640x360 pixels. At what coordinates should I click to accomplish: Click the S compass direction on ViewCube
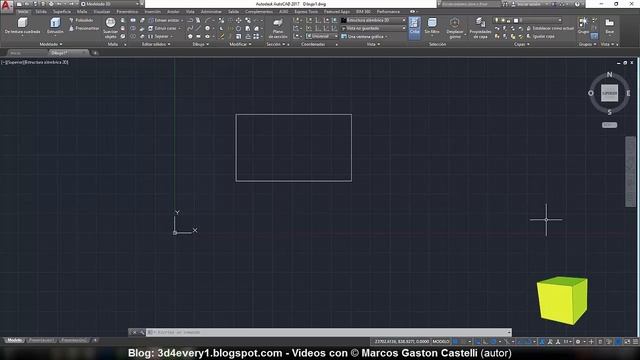click(609, 112)
